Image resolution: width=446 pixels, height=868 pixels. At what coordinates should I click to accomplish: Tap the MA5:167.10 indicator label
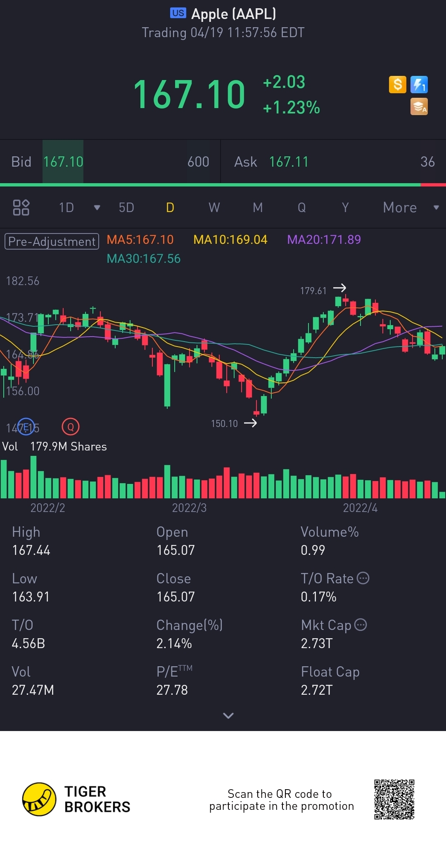coord(140,240)
